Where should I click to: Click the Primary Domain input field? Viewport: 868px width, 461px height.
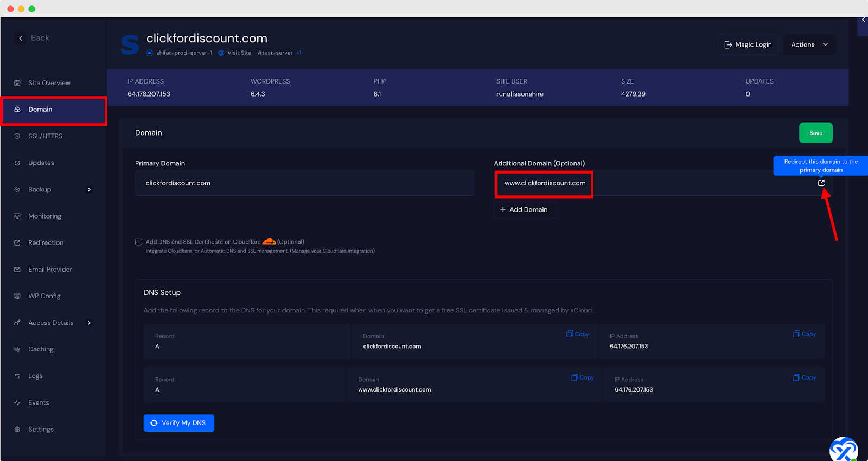click(304, 183)
